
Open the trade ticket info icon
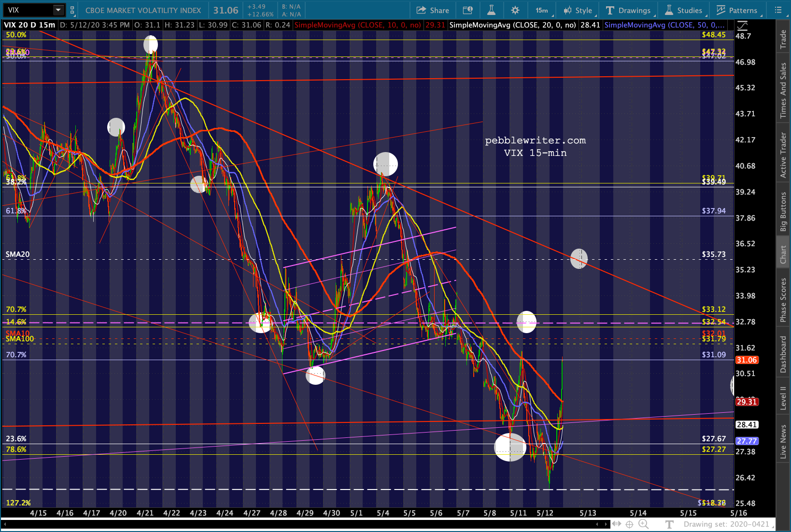[467, 10]
